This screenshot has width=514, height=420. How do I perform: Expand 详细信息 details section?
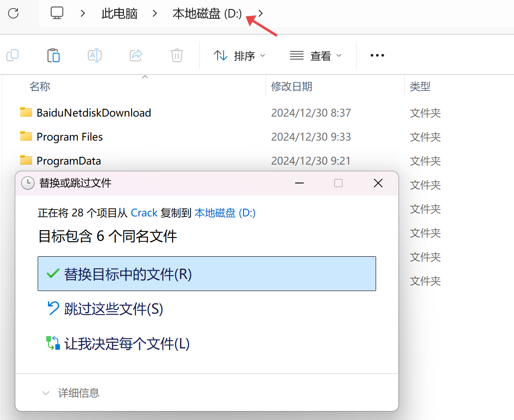[71, 393]
